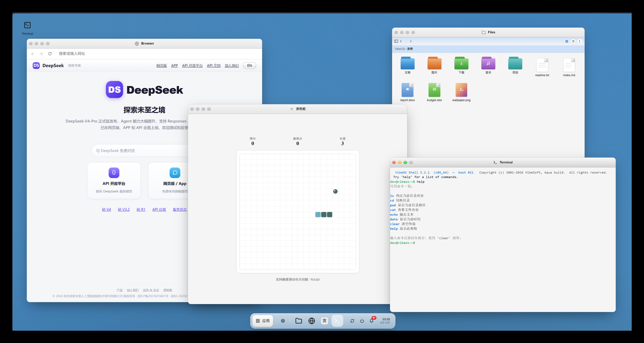Image resolution: width=644 pixels, height=343 pixels.
Task: Click the Terminal icon in the dock
Action: (x=337, y=321)
